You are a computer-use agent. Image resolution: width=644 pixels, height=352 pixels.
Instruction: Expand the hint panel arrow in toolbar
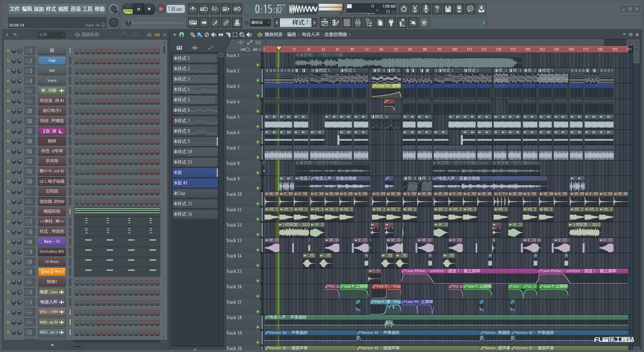[484, 23]
